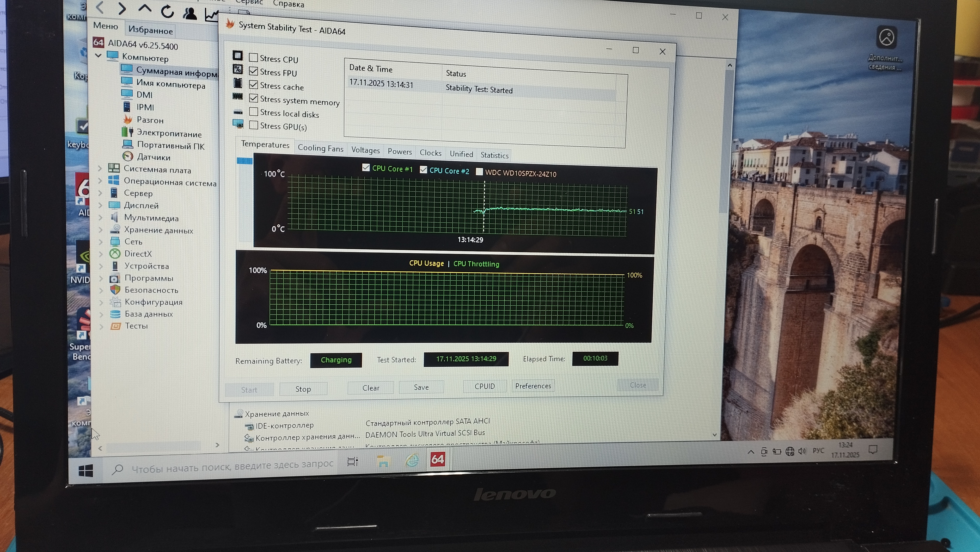Expand the Системная плата tree node
Image resolution: width=980 pixels, height=552 pixels.
click(x=100, y=168)
